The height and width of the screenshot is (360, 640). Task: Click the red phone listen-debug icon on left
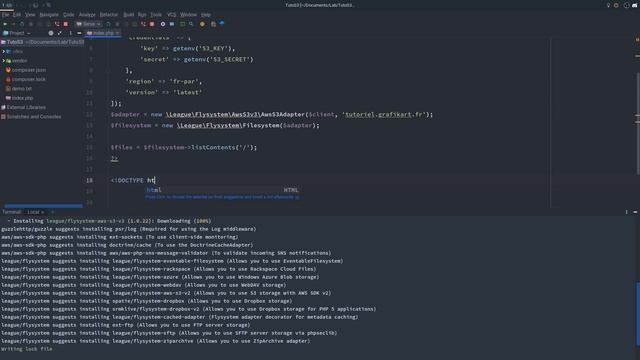(x=57, y=24)
